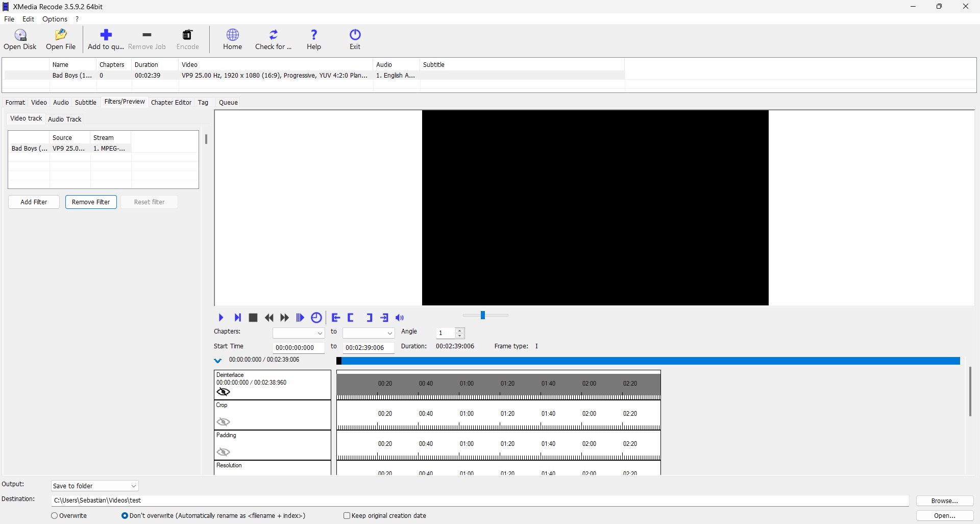Open the Options menu

(55, 19)
